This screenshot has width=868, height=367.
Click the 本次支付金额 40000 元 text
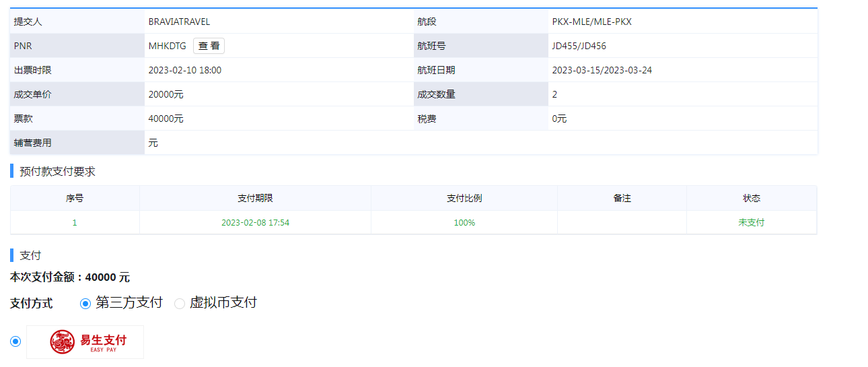[x=70, y=277]
